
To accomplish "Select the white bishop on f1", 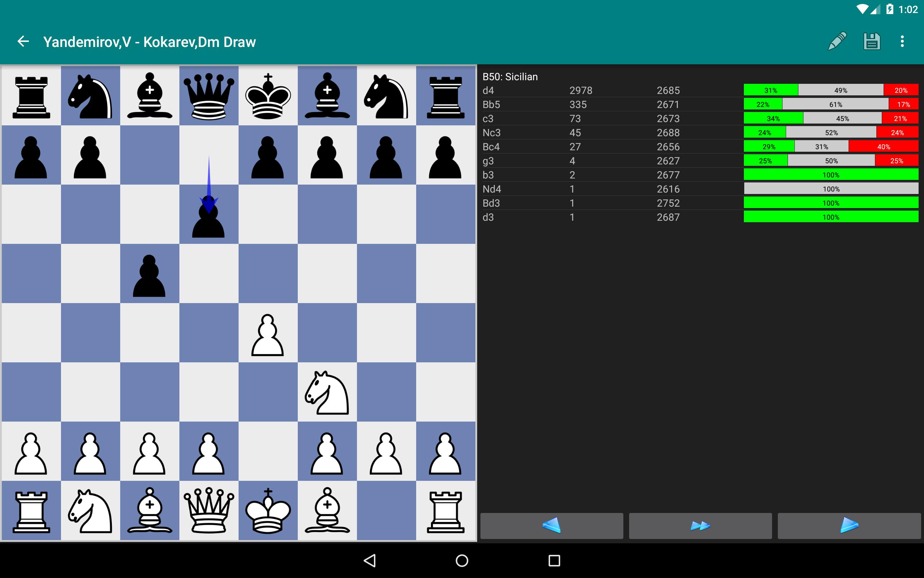I will (x=327, y=510).
